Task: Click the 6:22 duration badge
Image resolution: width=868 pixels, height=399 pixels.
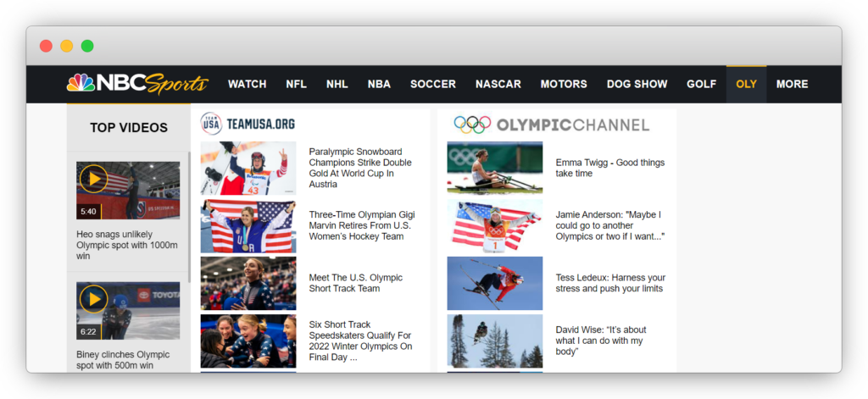Action: pos(88,332)
